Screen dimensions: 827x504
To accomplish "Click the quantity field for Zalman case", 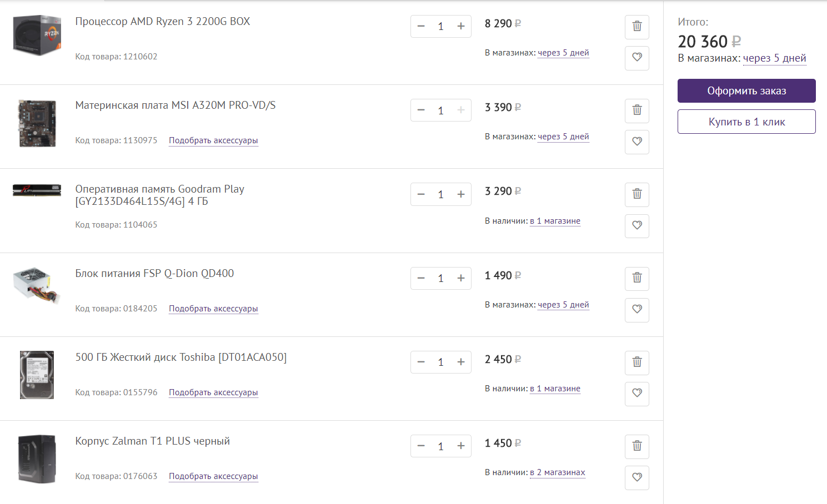I will click(x=440, y=446).
